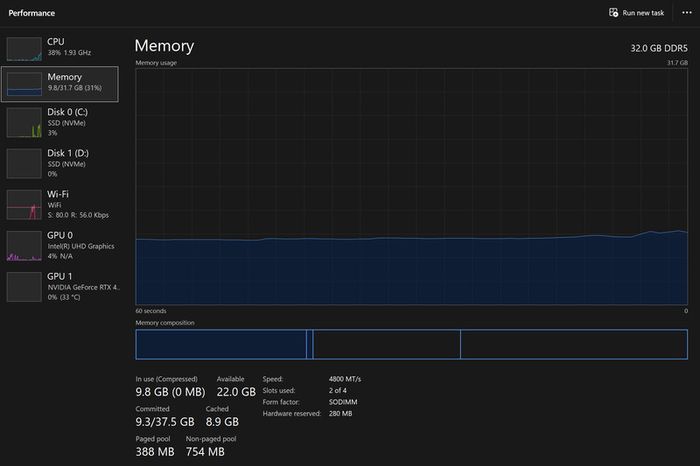Select the Memory mini graph thumbnail
Viewport: 700px width, 466px height.
click(24, 84)
